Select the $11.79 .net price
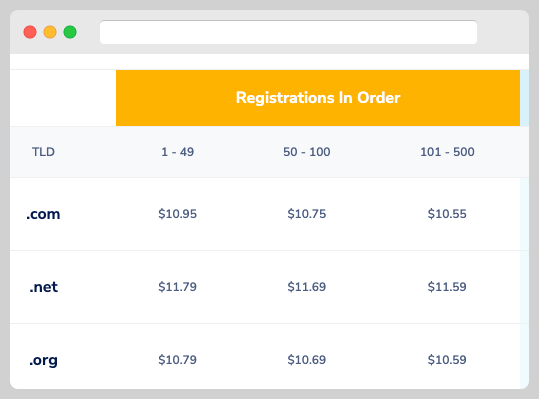 [x=177, y=287]
